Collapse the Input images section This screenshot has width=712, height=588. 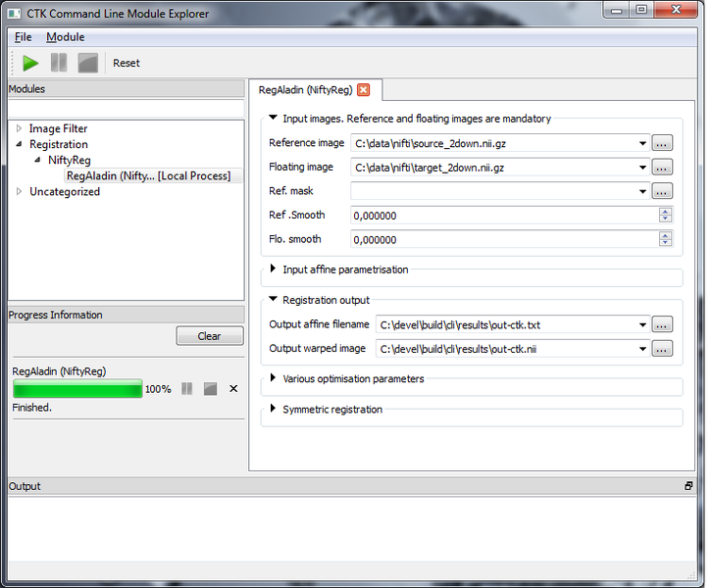tap(274, 119)
